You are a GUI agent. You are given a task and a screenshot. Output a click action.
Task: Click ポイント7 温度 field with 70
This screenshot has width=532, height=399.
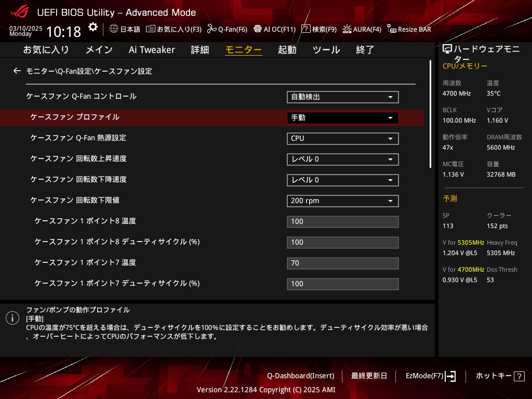click(x=343, y=263)
